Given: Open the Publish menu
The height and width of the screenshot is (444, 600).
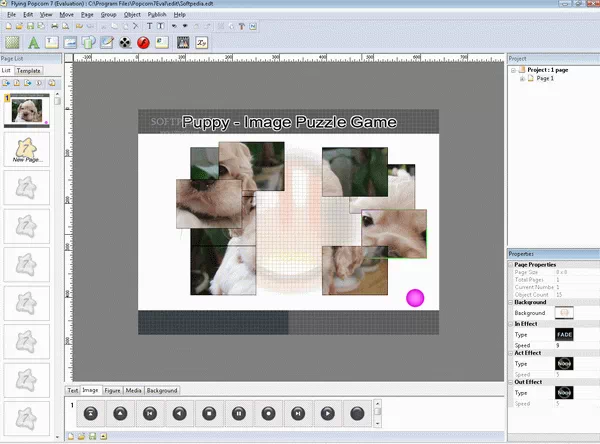Looking at the screenshot, I should point(157,15).
